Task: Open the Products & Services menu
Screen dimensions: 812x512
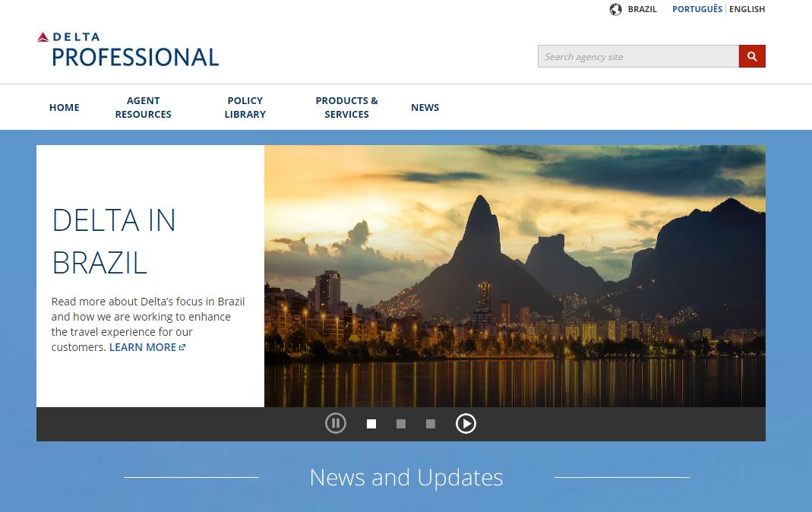Action: click(x=346, y=107)
